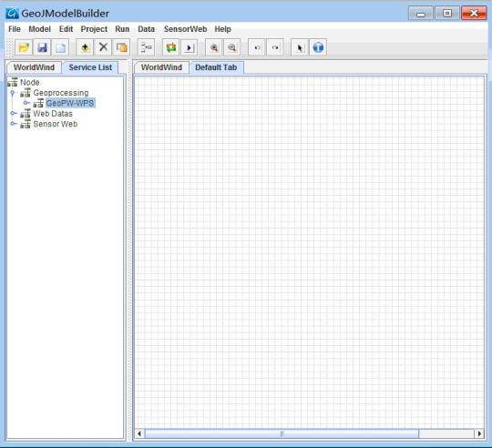
Task: Select the GeoPW-WPS tree label
Action: [70, 103]
